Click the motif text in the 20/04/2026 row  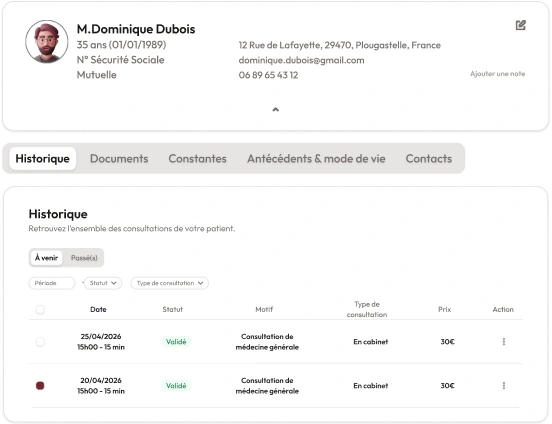[x=267, y=386]
